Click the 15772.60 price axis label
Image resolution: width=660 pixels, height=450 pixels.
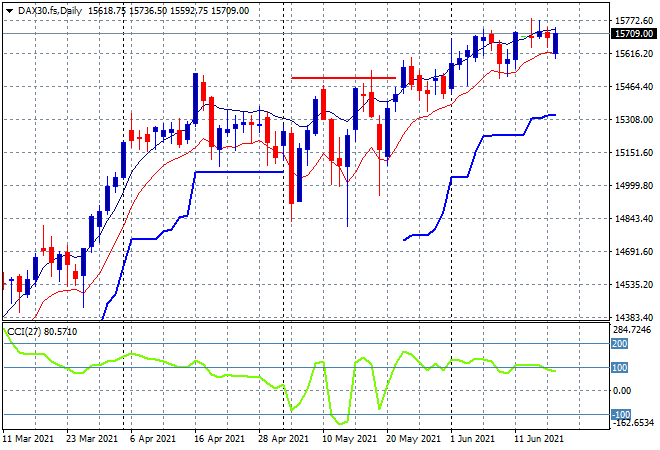[634, 21]
